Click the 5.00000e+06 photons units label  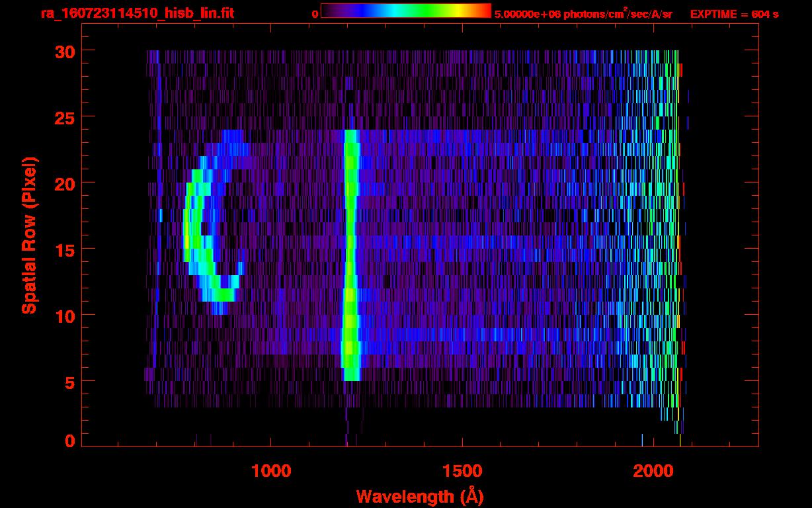pyautogui.click(x=583, y=14)
